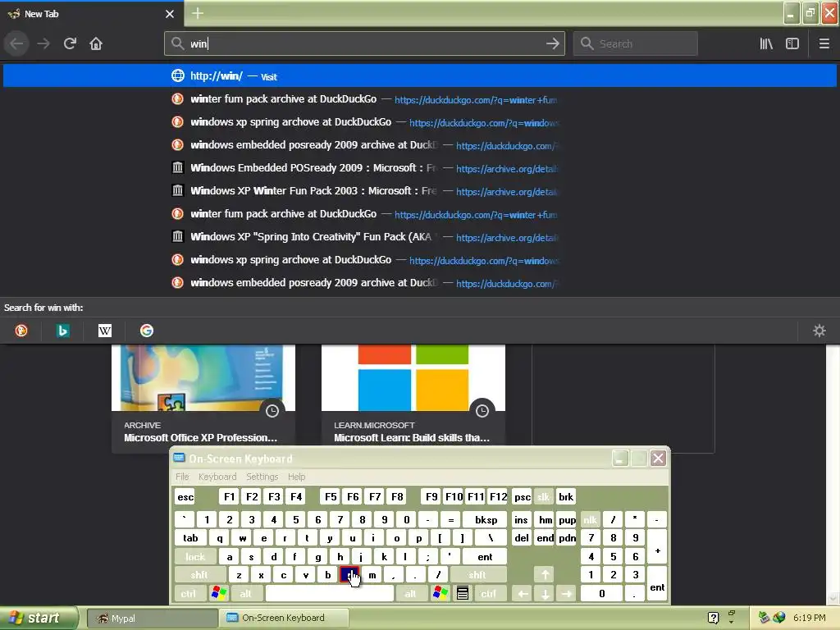The width and height of the screenshot is (840, 630).
Task: Click the up arrow key on keyboard
Action: [x=545, y=575]
